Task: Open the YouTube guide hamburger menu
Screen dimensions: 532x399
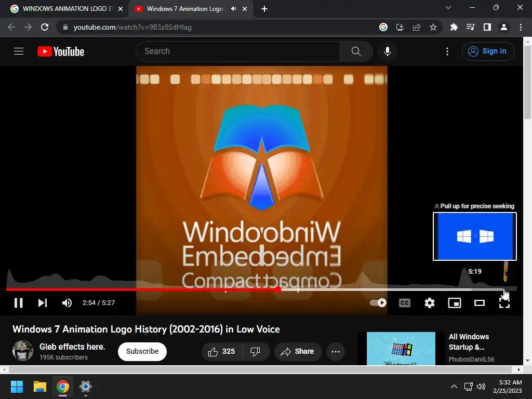Action: tap(19, 51)
